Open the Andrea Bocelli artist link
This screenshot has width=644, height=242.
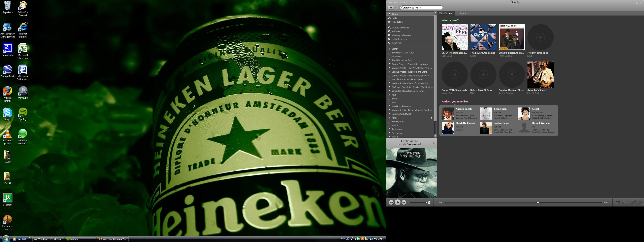pos(464,109)
